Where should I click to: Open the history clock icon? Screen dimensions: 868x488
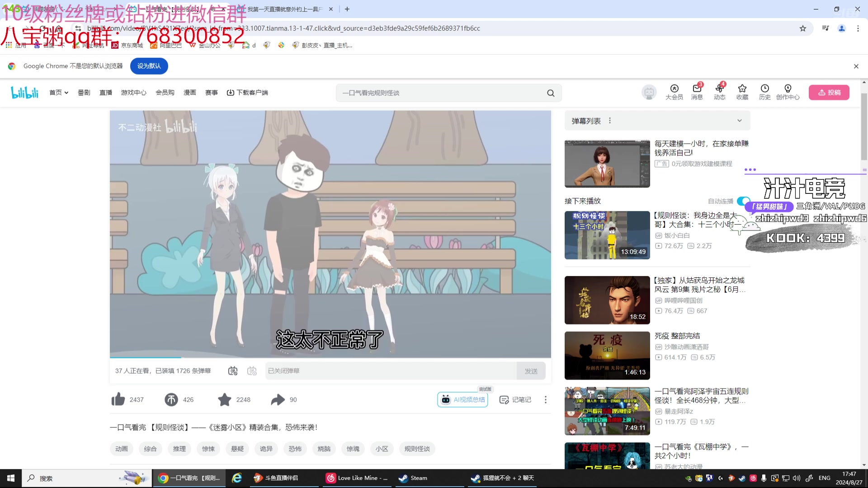point(764,89)
